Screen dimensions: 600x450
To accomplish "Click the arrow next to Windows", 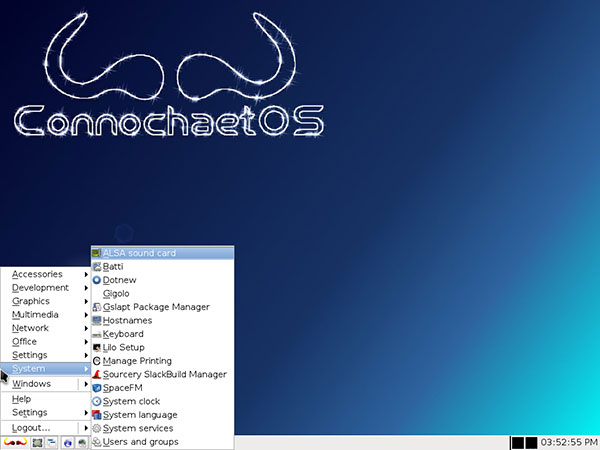I will (x=85, y=383).
